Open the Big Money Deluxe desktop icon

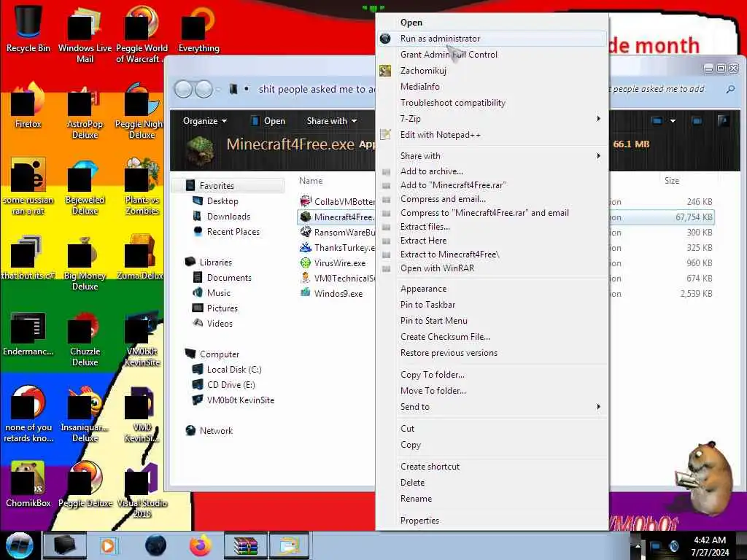85,262
